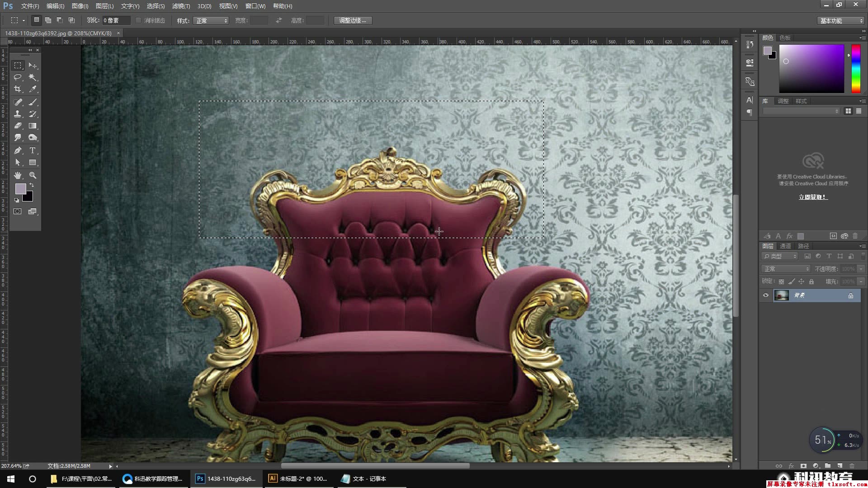Viewport: 868px width, 488px height.
Task: Select the Lasso tool
Action: pos(18,77)
